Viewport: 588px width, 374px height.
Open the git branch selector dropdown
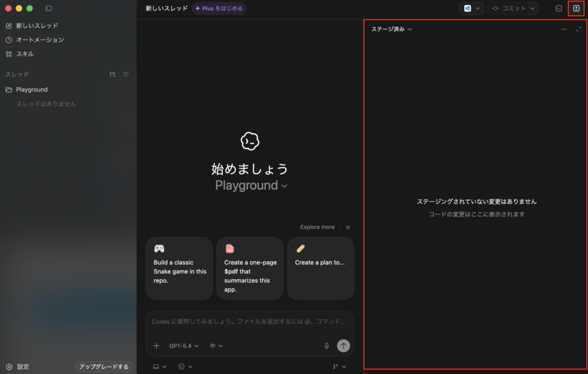[x=339, y=367]
